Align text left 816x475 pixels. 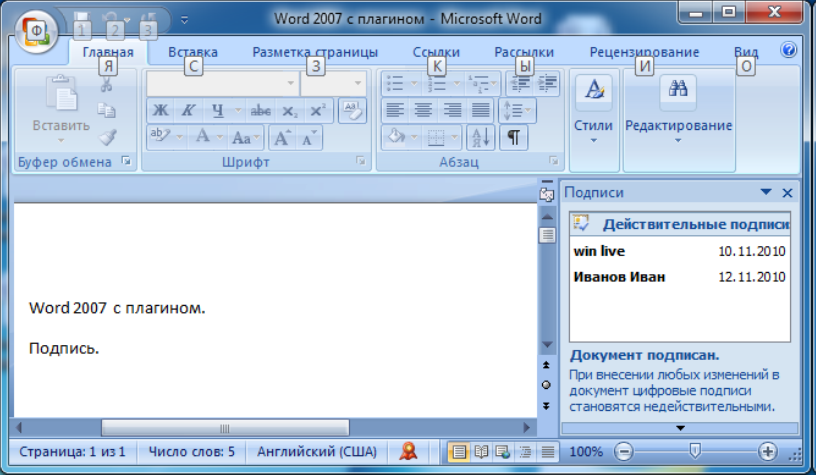click(395, 110)
